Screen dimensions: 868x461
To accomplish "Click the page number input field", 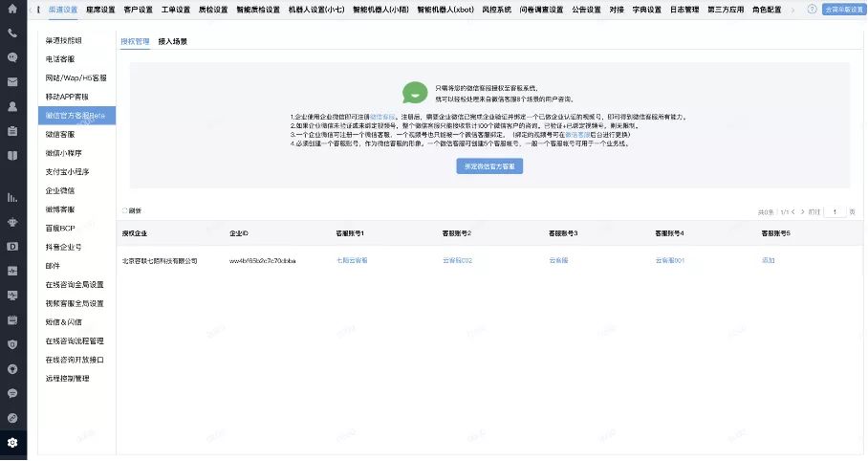I will pyautogui.click(x=835, y=211).
